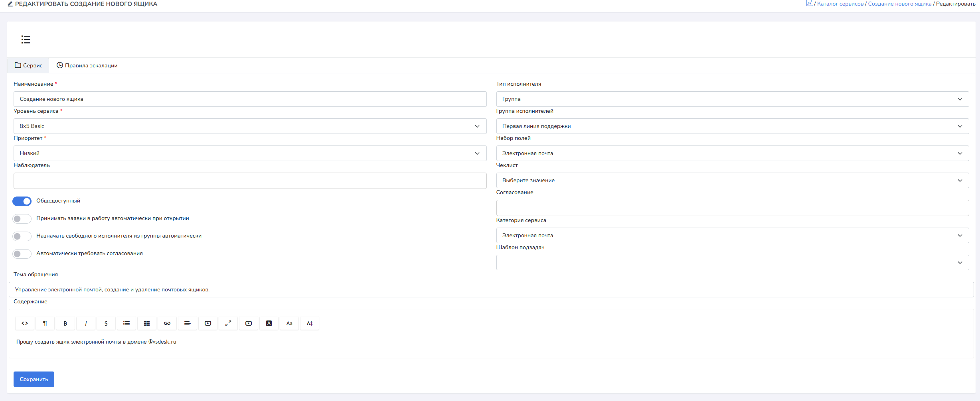Disable the Общедоступный toggle

[22, 201]
